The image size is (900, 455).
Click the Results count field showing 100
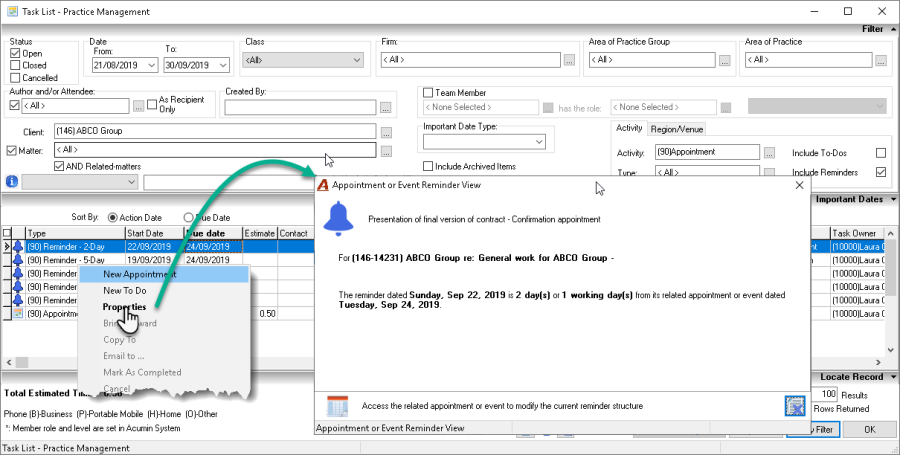click(824, 394)
